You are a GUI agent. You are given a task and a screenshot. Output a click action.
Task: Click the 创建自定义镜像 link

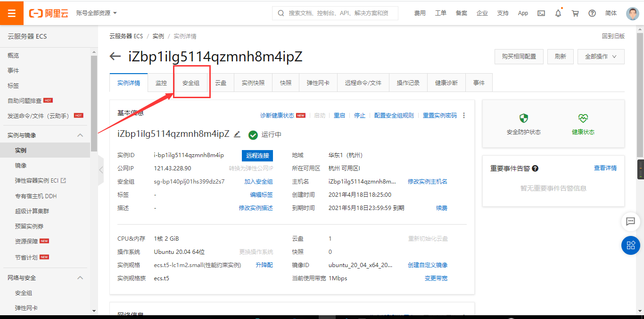coord(428,265)
